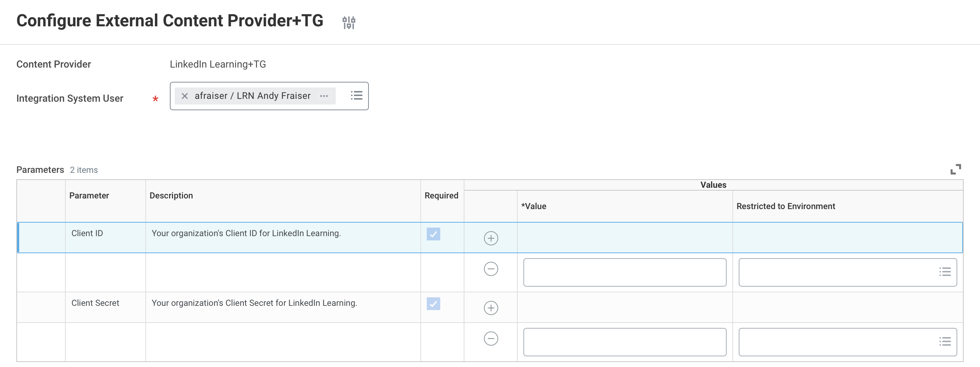
Task: Select the afraiser / LRN Andy Fraiser token
Action: pyautogui.click(x=253, y=96)
